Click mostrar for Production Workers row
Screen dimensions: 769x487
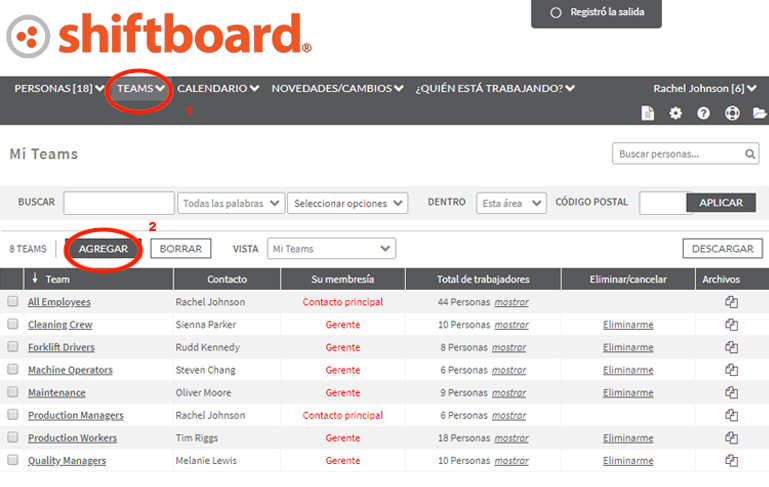[512, 438]
